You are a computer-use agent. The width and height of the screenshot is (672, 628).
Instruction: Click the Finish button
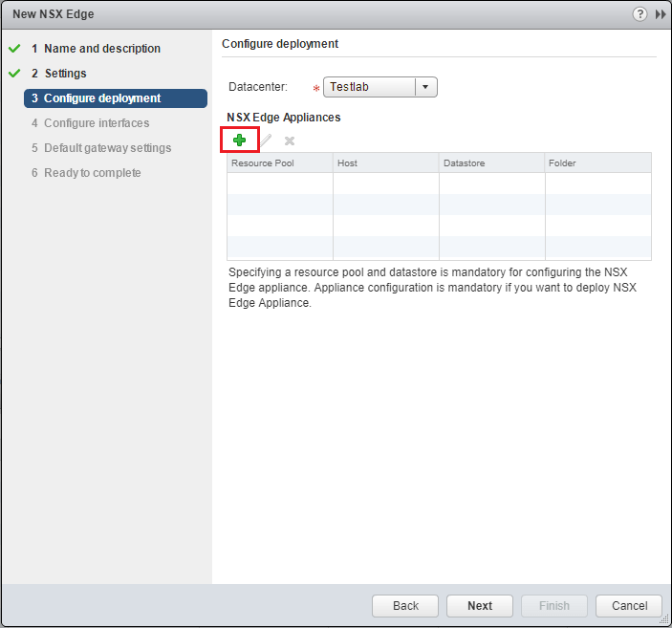554,606
